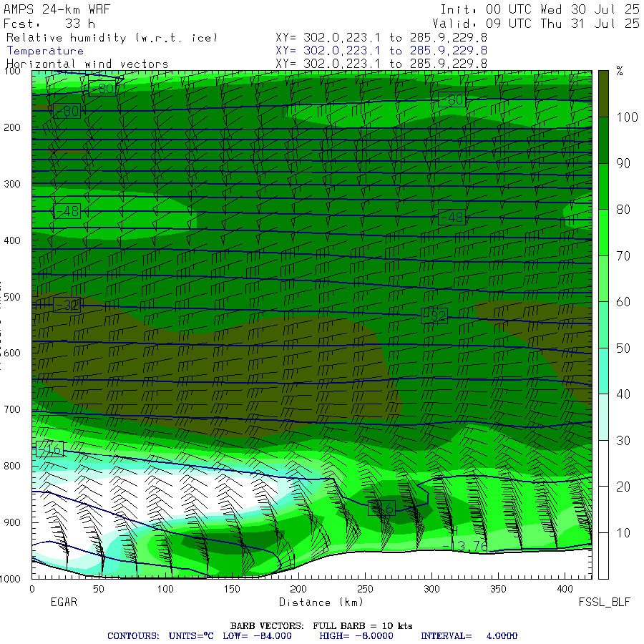644x644 pixels.
Task: Click the colorbar label '10'
Action: tap(623, 533)
